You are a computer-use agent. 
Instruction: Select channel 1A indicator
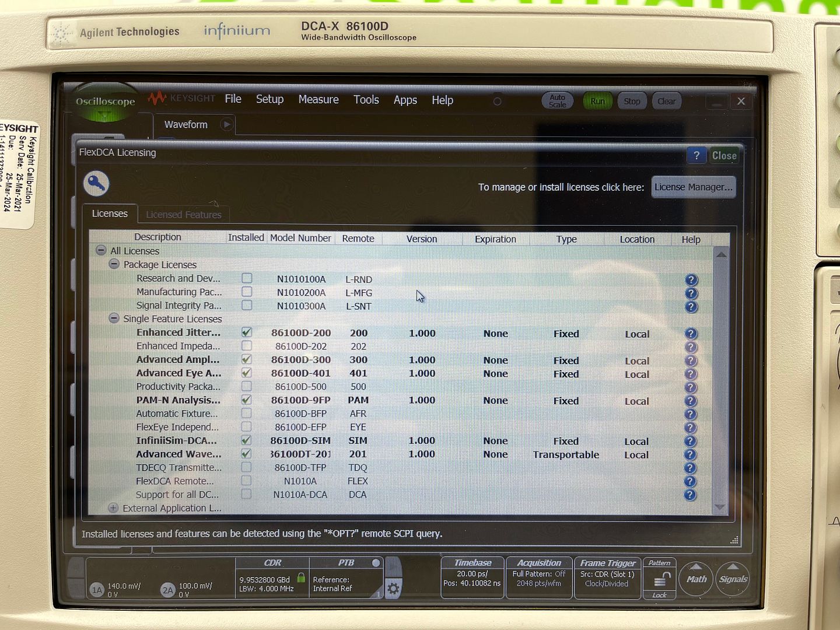(x=97, y=590)
